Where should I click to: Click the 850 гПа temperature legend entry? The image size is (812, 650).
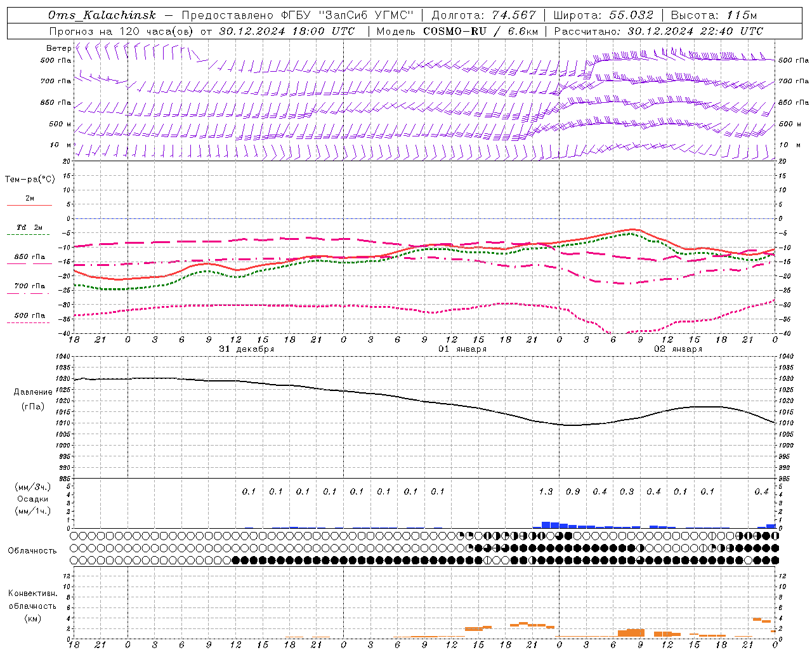(30, 257)
